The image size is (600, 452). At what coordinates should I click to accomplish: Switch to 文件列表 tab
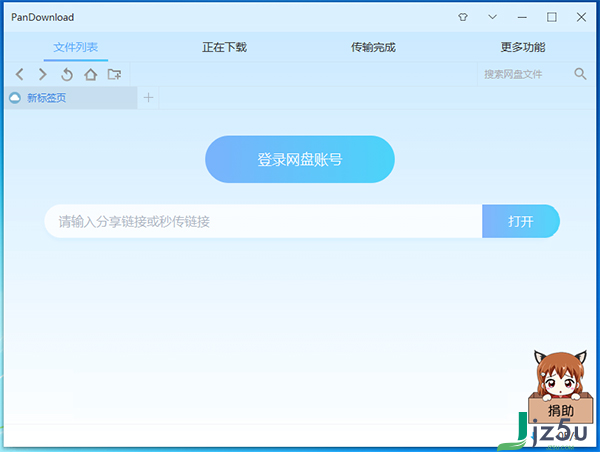coord(76,47)
